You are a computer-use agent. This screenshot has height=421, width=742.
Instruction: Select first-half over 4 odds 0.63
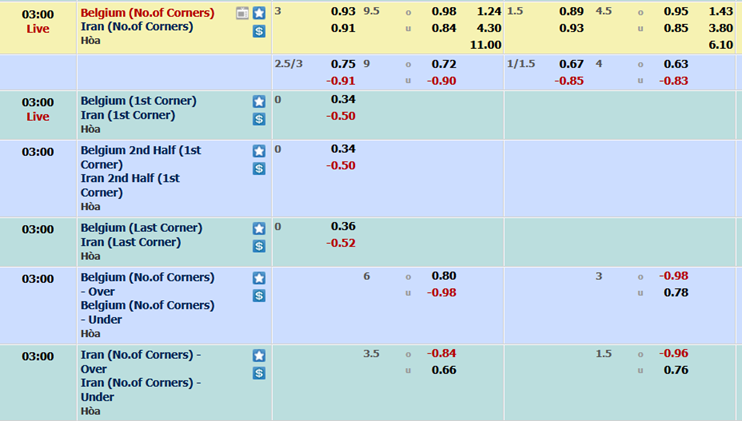coord(676,64)
